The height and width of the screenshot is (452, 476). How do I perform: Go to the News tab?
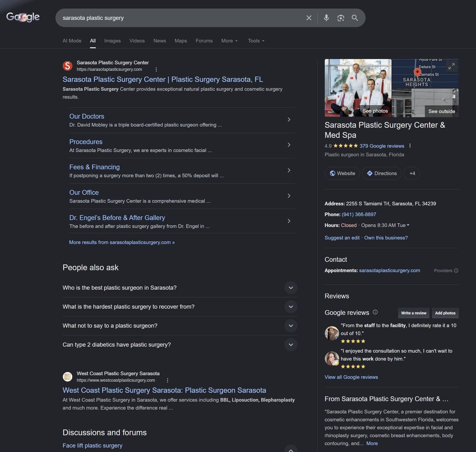[x=160, y=41]
